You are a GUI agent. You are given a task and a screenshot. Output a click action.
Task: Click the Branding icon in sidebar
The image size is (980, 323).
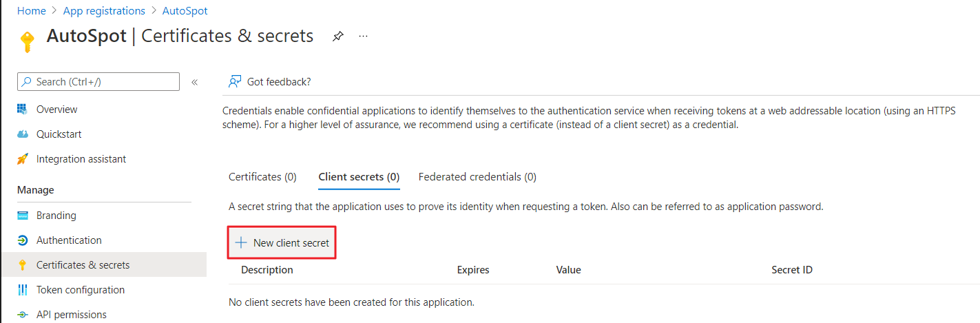coord(23,216)
